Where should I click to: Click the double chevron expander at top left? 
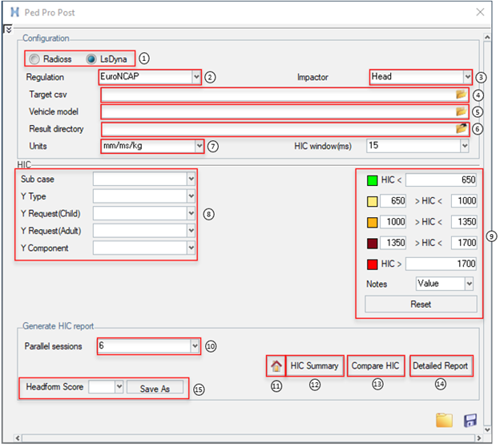coord(8,30)
